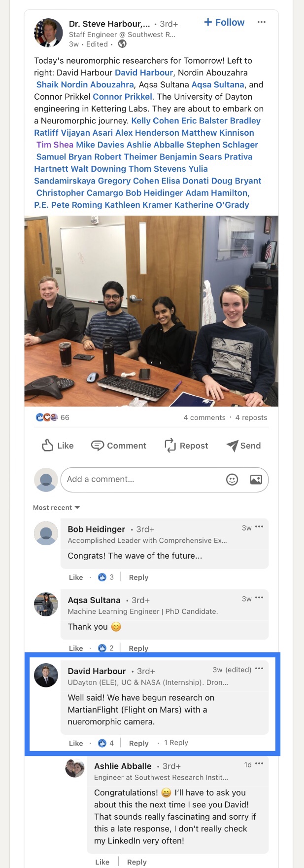The width and height of the screenshot is (304, 868).
Task: Click the Add a comment field
Action: pyautogui.click(x=142, y=480)
